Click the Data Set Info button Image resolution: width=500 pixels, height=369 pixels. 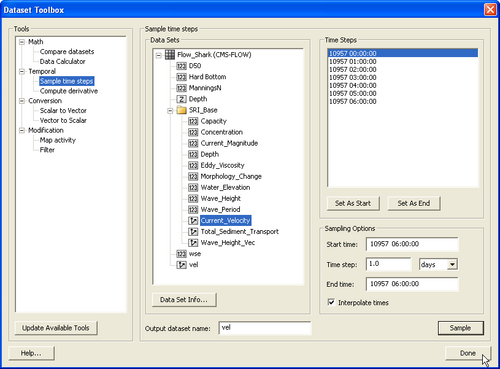click(184, 300)
